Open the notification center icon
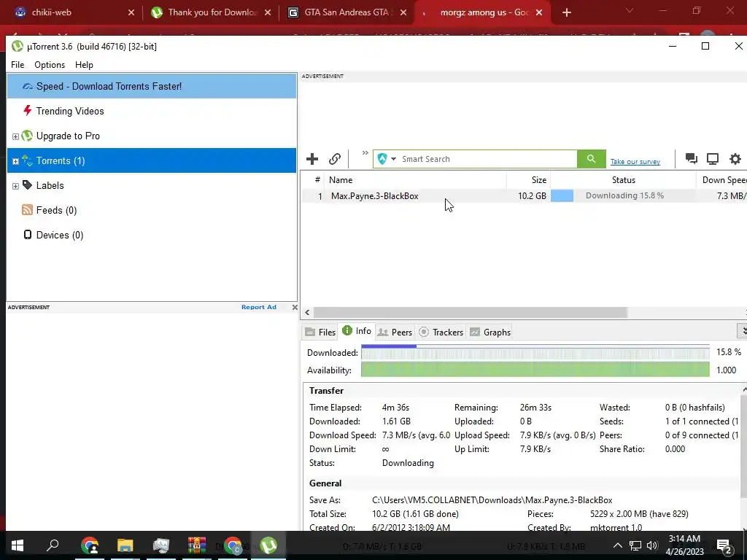The image size is (747, 560). pyautogui.click(x=724, y=546)
